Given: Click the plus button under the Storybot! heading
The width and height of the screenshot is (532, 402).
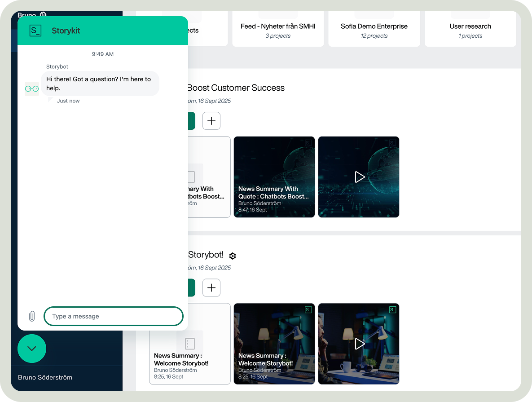Looking at the screenshot, I should point(211,287).
